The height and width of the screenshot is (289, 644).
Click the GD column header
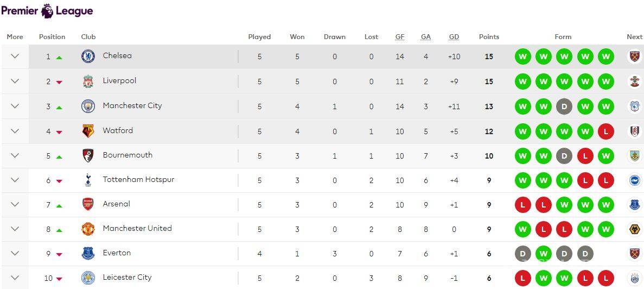tap(454, 37)
